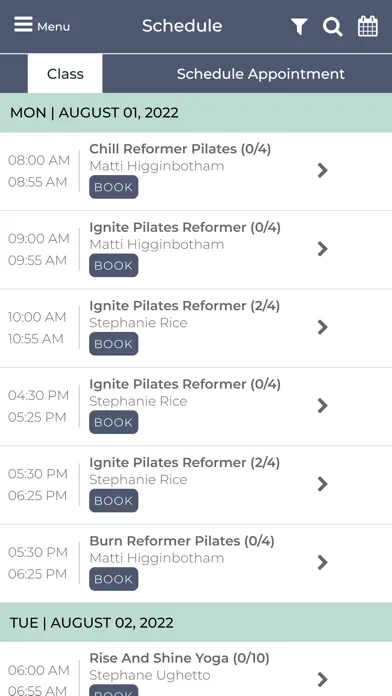The image size is (392, 696).
Task: Book the 04:30 PM Ignite Pilates class
Action: click(x=114, y=422)
